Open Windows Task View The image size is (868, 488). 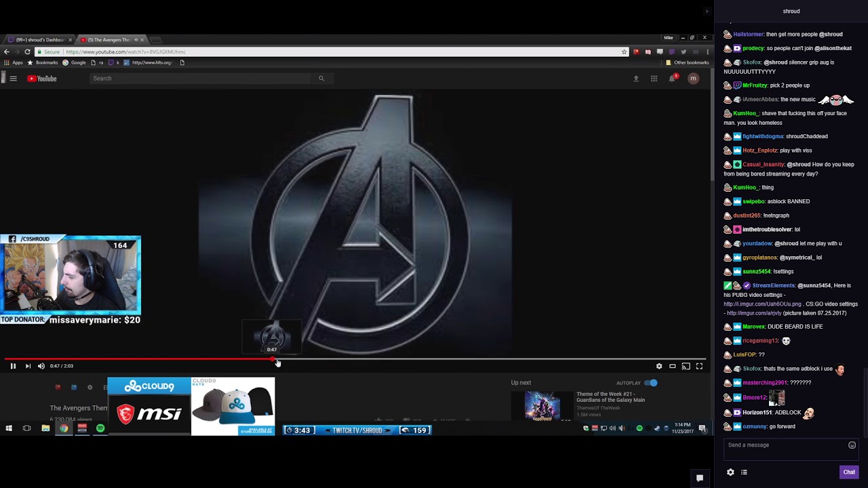(x=27, y=428)
